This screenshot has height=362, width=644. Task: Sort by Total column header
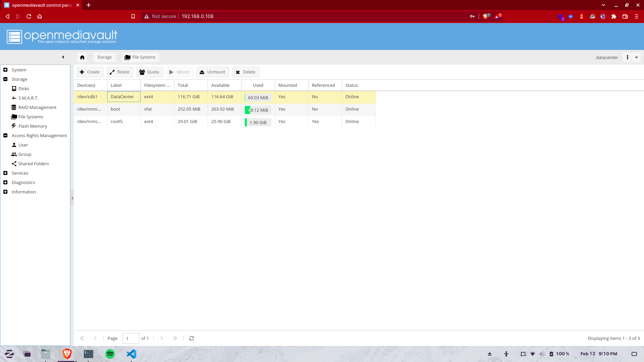191,85
